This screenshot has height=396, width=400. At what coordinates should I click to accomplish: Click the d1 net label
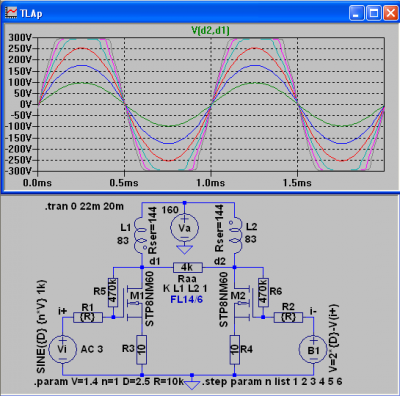pyautogui.click(x=155, y=261)
